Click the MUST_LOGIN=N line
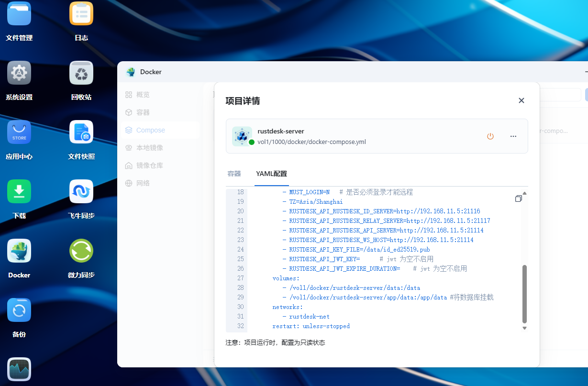The image size is (588, 386). pyautogui.click(x=348, y=192)
